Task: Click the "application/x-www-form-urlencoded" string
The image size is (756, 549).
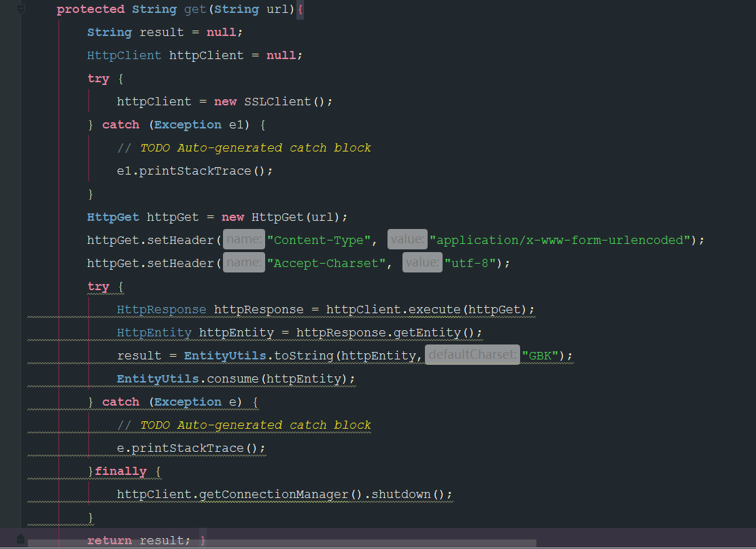Action: pos(560,240)
